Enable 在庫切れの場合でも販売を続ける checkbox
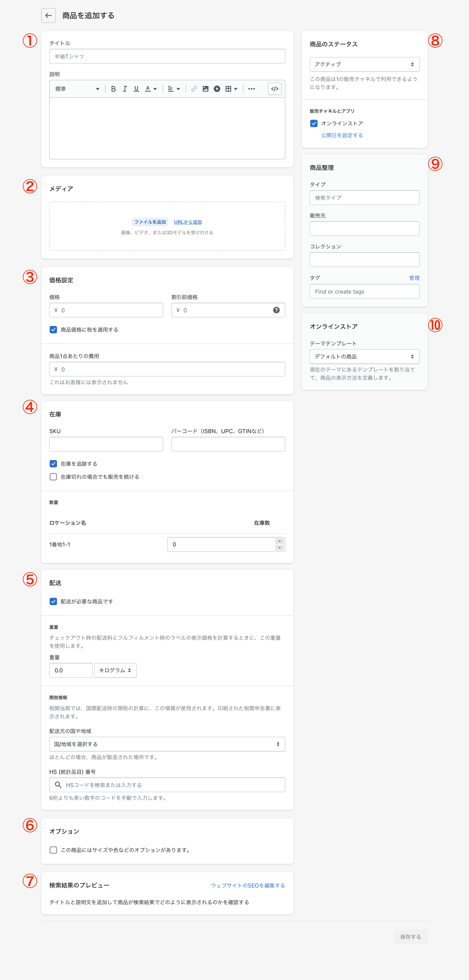The height and width of the screenshot is (980, 469). coord(54,477)
